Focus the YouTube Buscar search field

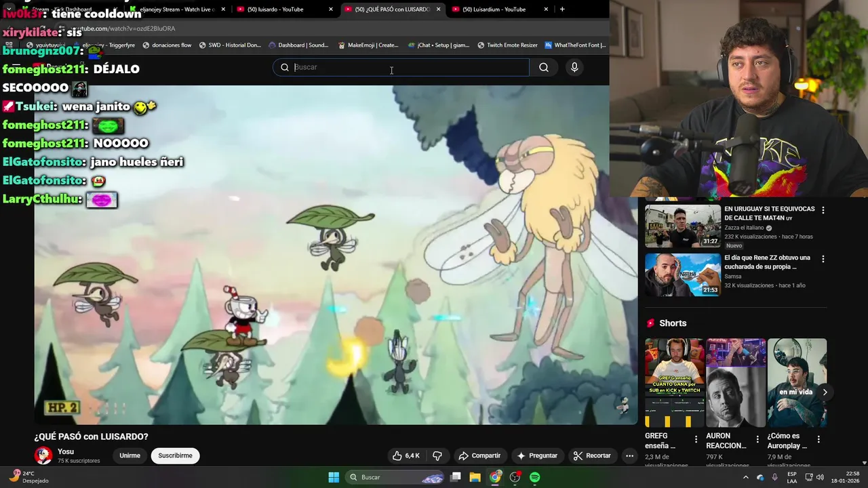(x=401, y=67)
